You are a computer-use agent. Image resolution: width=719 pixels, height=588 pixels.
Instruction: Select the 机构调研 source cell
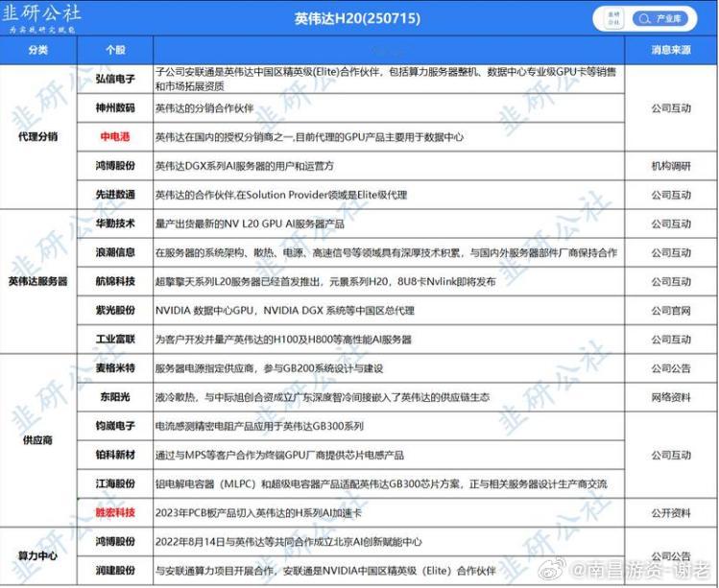coord(671,166)
